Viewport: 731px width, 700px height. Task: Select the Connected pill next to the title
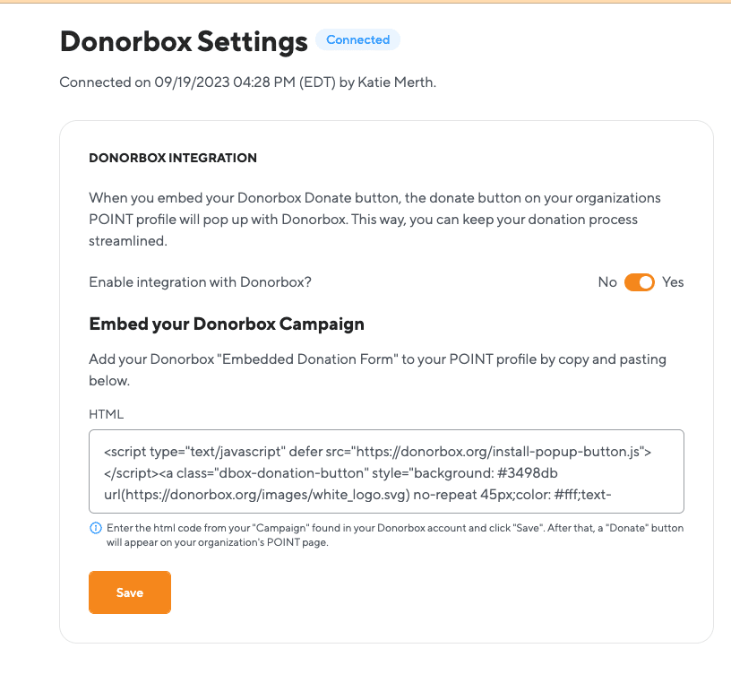357,39
